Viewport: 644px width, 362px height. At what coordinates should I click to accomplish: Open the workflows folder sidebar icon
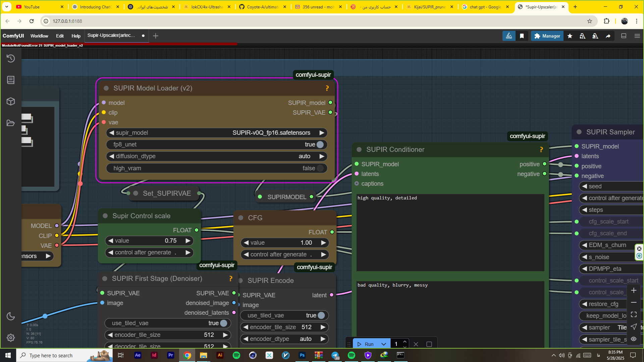(11, 123)
